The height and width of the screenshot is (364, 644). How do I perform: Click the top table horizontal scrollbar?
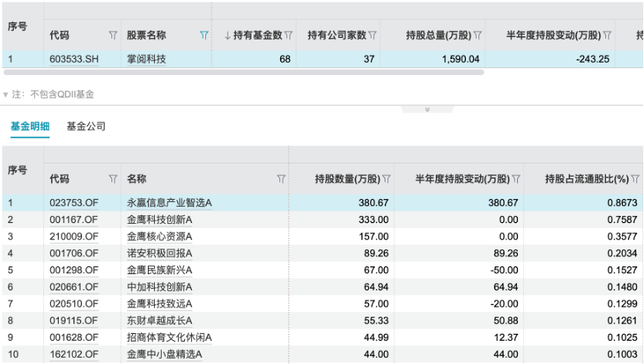tap(244, 72)
